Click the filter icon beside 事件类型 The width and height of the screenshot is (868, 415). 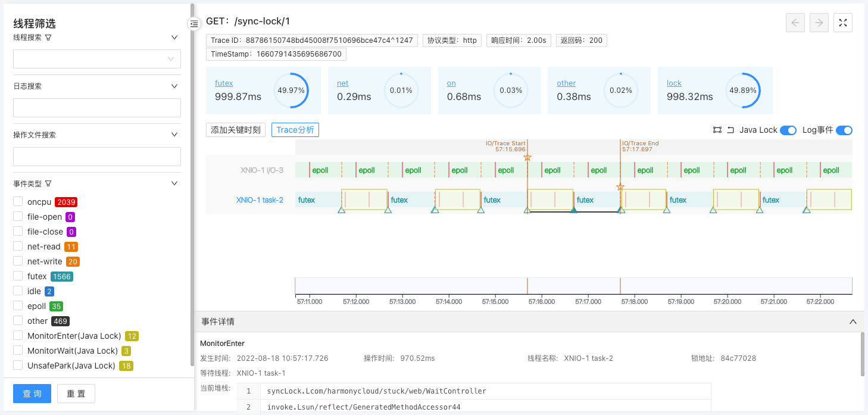click(48, 183)
